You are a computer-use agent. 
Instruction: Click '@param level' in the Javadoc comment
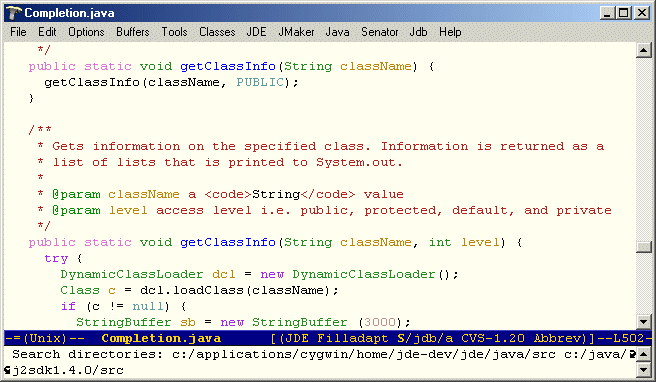100,210
